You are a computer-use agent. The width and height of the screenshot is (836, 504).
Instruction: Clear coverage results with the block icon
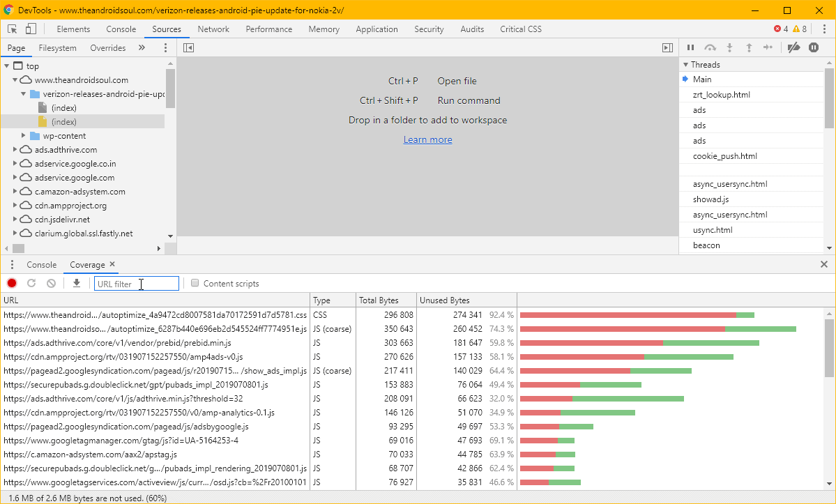coord(50,283)
